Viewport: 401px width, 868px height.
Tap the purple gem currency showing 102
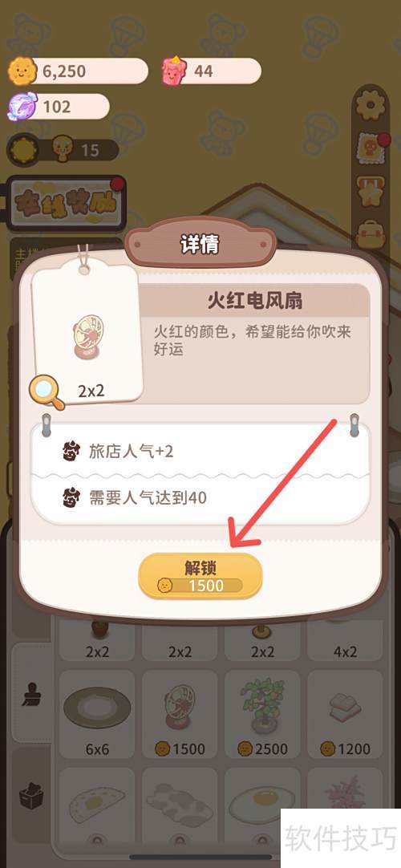(x=59, y=106)
